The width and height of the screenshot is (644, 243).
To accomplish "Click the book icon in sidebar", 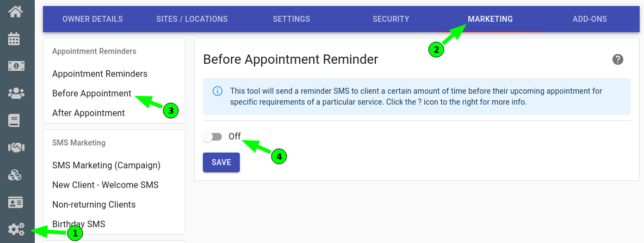I will tap(14, 120).
